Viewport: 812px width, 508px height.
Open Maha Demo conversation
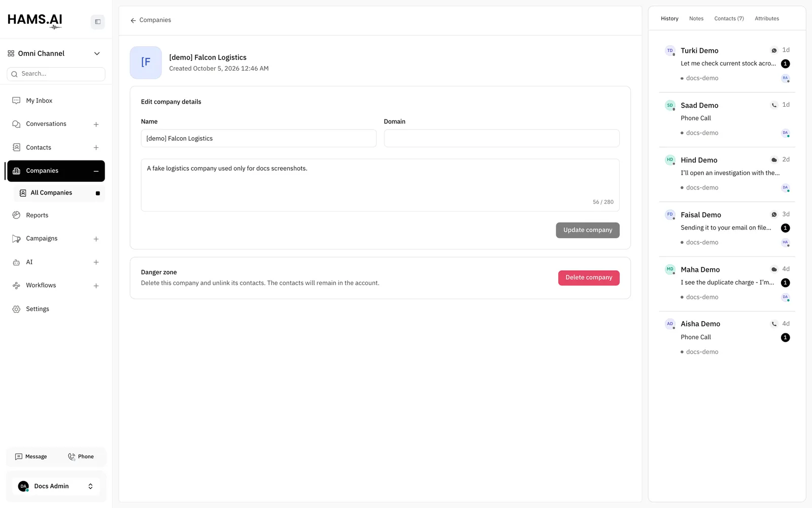(727, 283)
